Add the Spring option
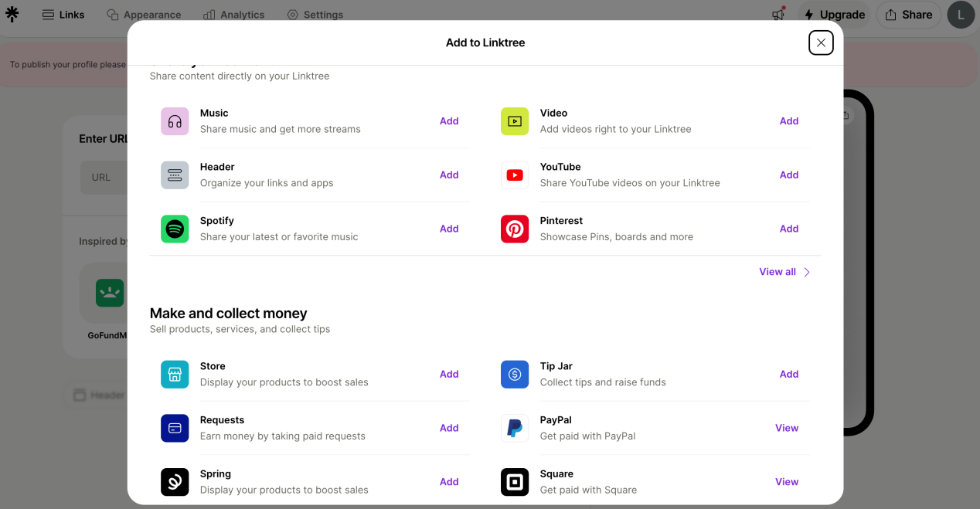This screenshot has height=509, width=980. [x=449, y=482]
